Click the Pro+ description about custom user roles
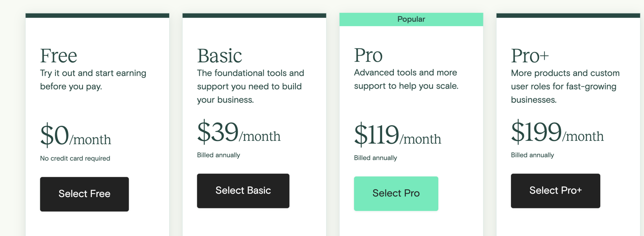 pyautogui.click(x=565, y=86)
